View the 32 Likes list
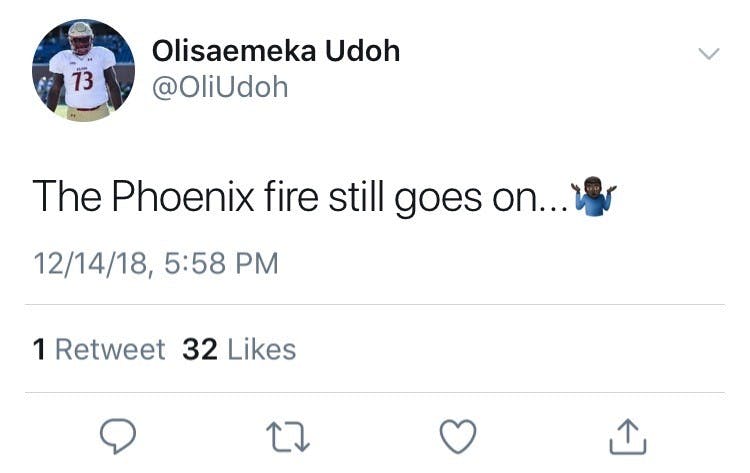Screen dimensions: 750x473 pyautogui.click(x=239, y=349)
